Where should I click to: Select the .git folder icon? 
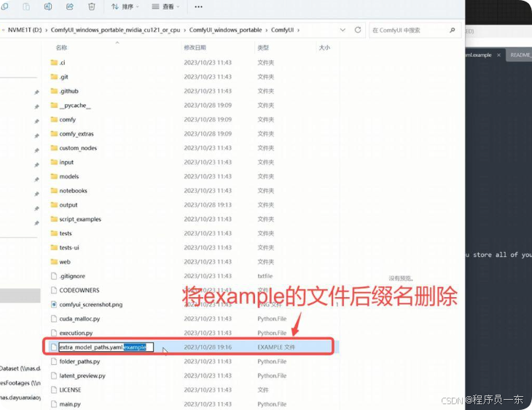point(54,76)
